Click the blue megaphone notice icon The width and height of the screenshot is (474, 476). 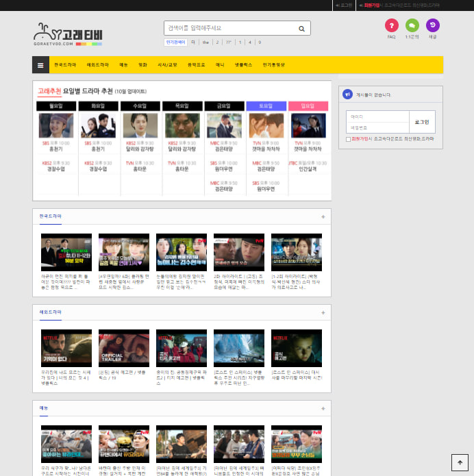[x=347, y=95]
